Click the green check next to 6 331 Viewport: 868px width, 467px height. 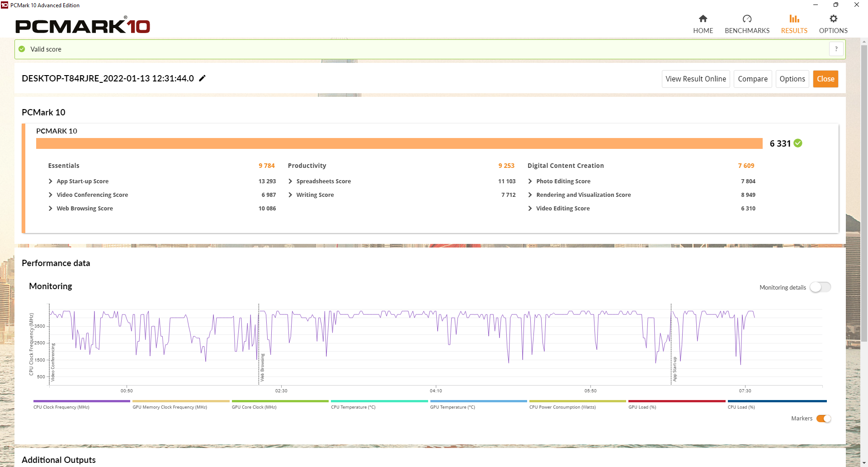[x=798, y=143]
